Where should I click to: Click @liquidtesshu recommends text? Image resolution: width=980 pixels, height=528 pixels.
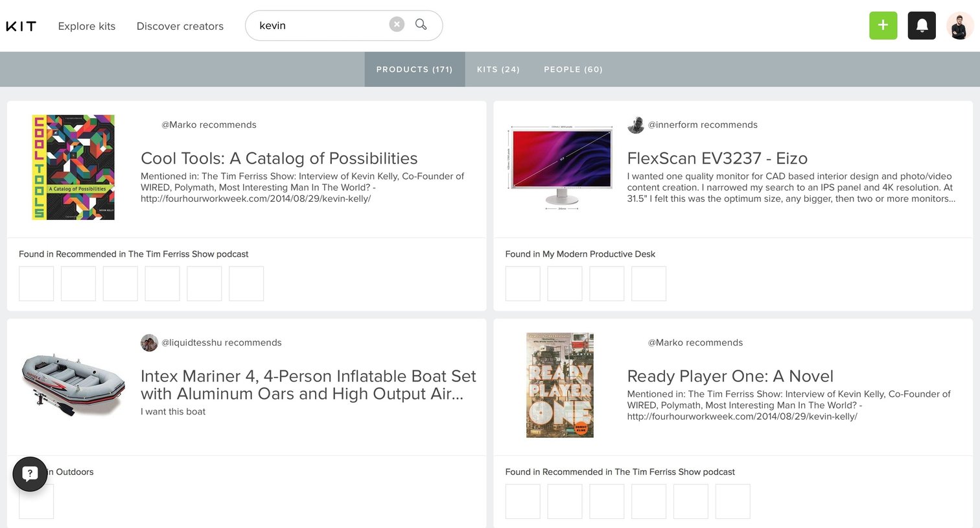tap(222, 342)
